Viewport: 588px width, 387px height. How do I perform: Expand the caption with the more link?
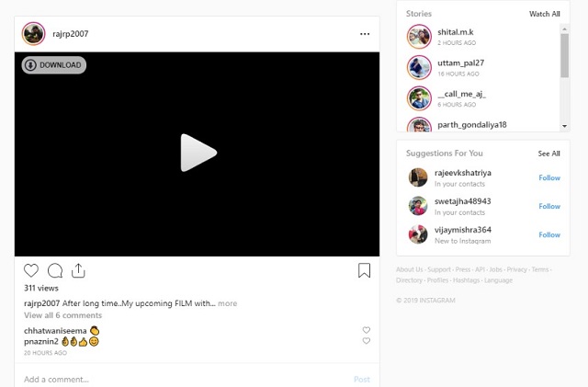(x=227, y=303)
